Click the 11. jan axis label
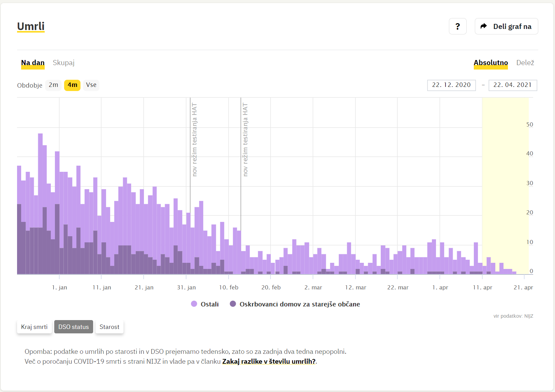 102,287
